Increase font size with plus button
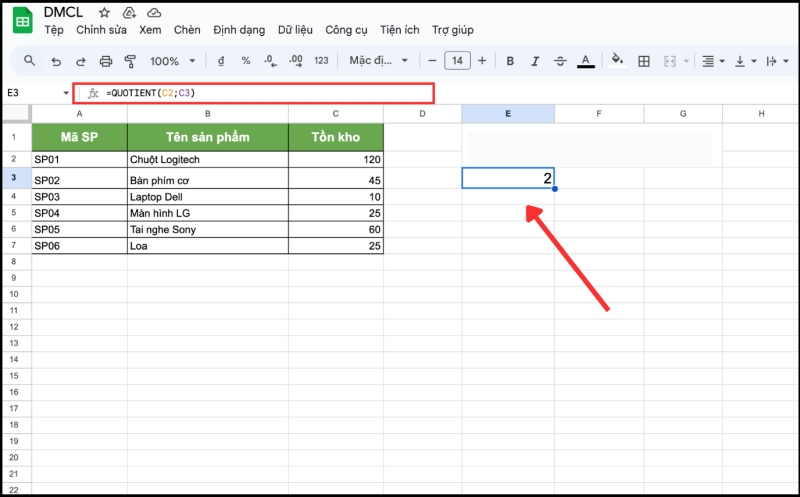800x497 pixels. coord(482,61)
